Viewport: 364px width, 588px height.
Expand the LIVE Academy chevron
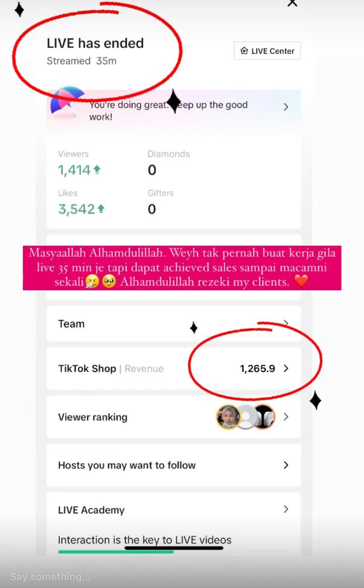[286, 509]
